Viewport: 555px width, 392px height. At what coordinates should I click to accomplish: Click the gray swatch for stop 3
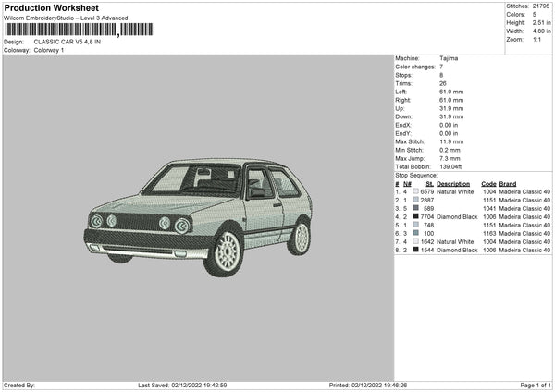pyautogui.click(x=416, y=208)
